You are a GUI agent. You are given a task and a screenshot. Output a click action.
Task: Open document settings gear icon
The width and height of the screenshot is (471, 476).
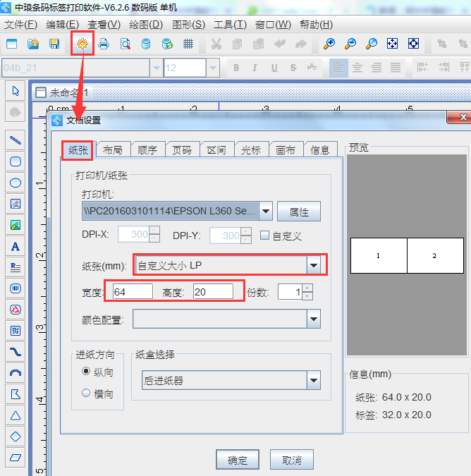click(x=82, y=44)
